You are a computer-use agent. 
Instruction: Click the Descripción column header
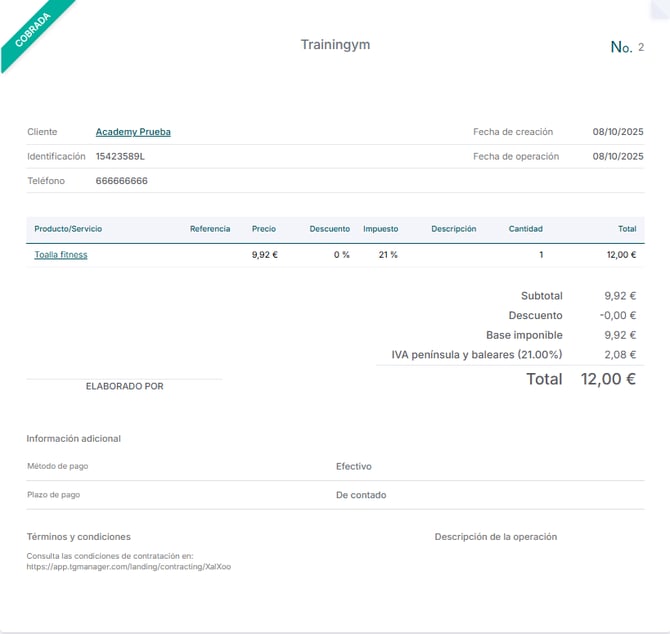[x=453, y=229]
